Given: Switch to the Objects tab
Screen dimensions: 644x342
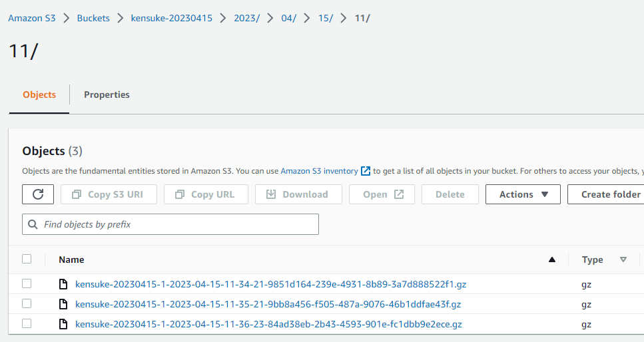Looking at the screenshot, I should coord(39,95).
